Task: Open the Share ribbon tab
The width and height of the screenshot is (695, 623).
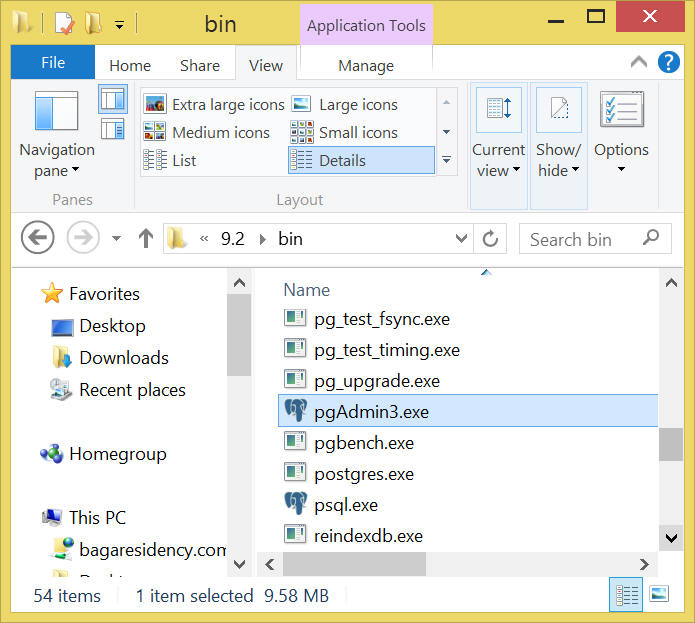Action: [x=199, y=66]
